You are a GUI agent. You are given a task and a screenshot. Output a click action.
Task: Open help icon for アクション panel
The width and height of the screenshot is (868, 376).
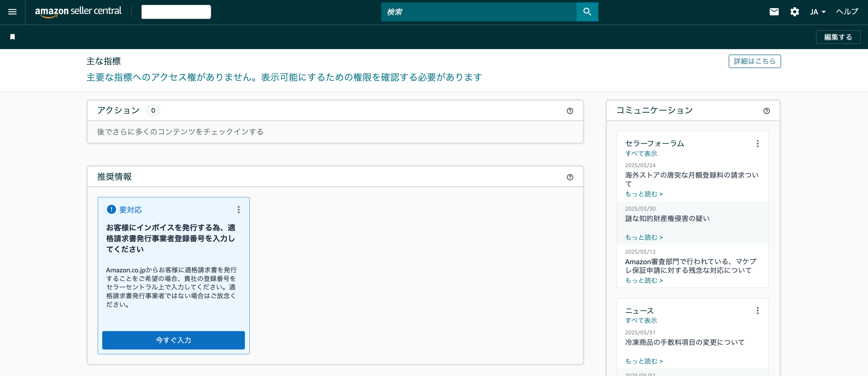tap(570, 111)
